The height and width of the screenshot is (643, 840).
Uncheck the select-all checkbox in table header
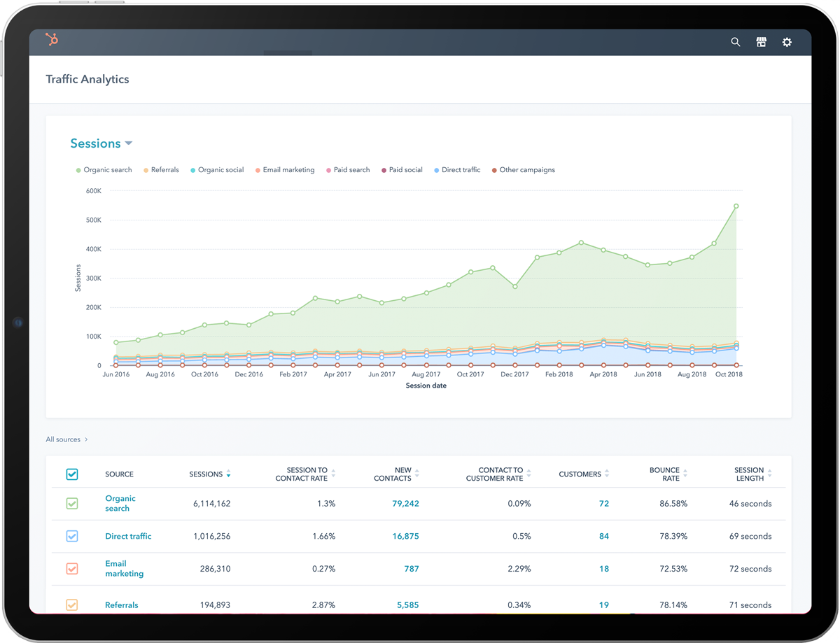72,474
